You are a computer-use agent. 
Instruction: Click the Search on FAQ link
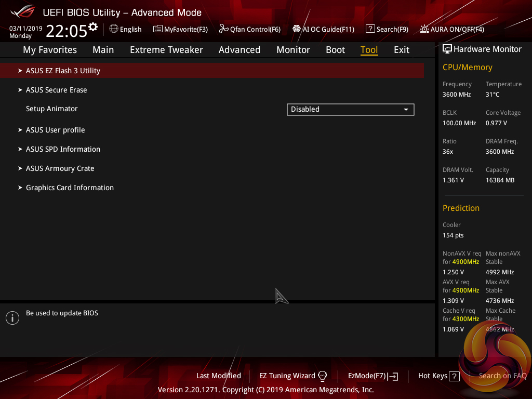tap(502, 376)
